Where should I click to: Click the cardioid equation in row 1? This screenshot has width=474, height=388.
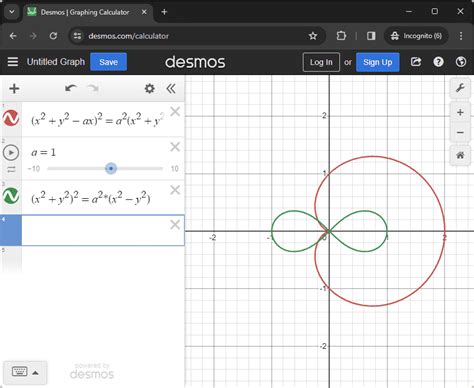click(x=97, y=119)
